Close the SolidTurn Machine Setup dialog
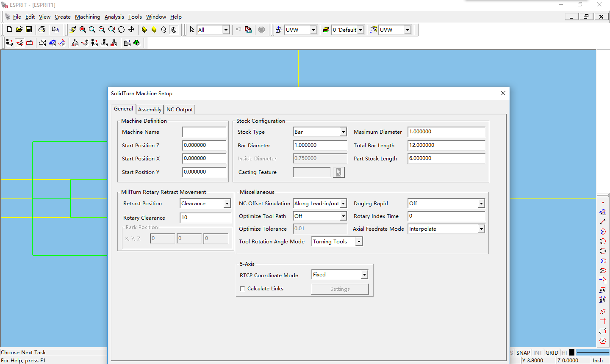The image size is (610, 364). pos(503,93)
